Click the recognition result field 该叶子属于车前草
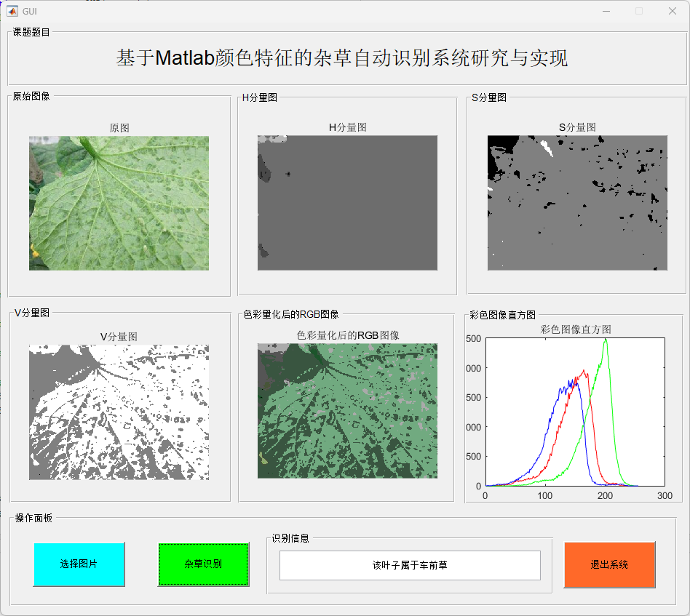The height and width of the screenshot is (616, 690). (410, 565)
